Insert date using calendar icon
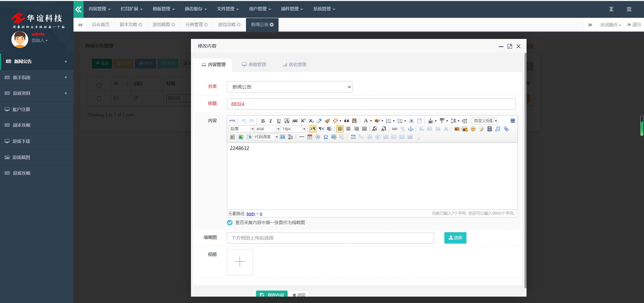The image size is (644, 303). pyautogui.click(x=310, y=137)
